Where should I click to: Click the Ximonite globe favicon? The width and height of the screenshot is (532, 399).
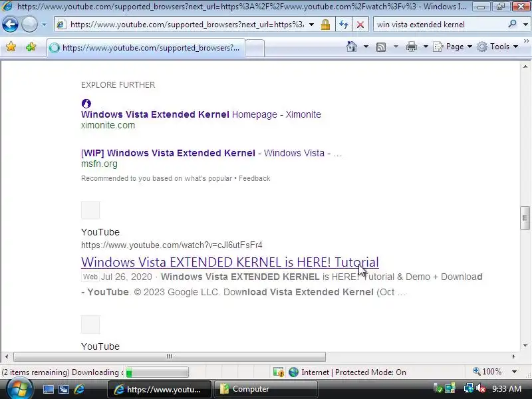click(x=86, y=103)
